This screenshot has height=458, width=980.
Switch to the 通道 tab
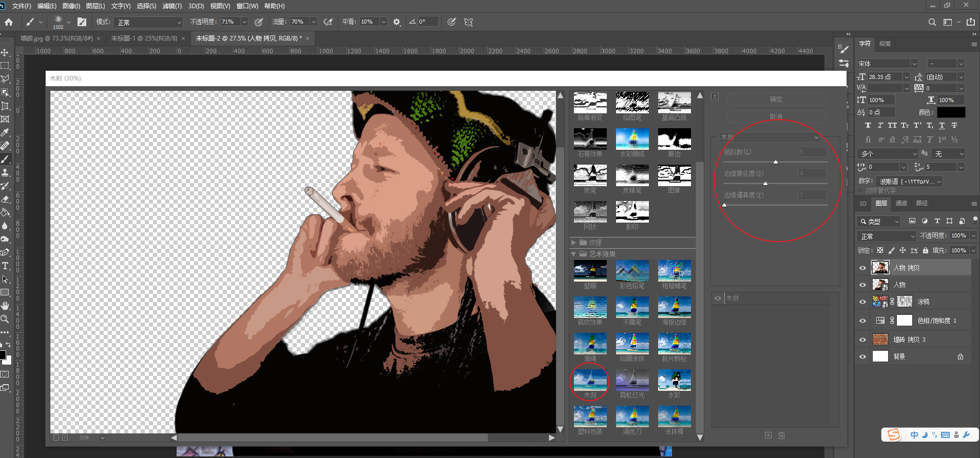point(901,203)
